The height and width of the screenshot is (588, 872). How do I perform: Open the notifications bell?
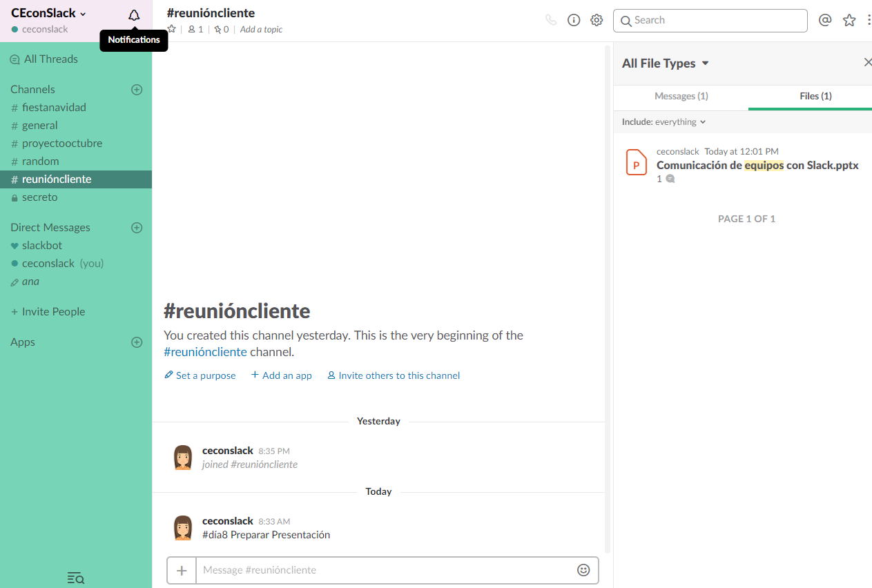point(134,15)
